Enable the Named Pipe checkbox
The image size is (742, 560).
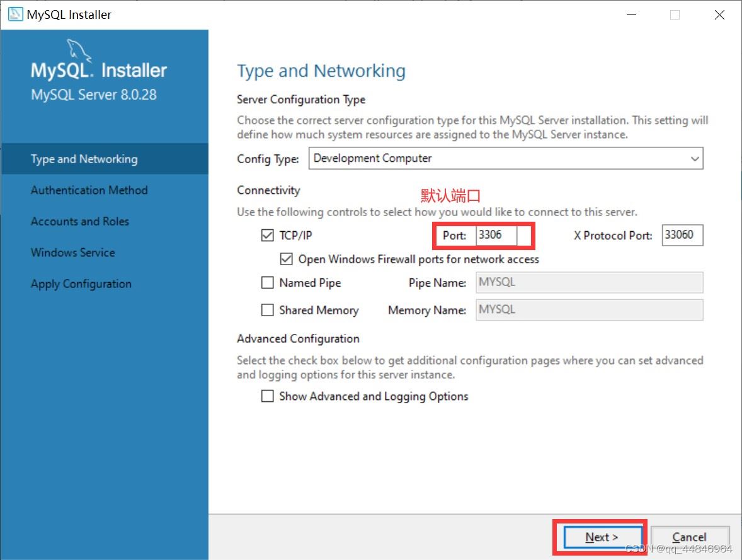pos(267,283)
